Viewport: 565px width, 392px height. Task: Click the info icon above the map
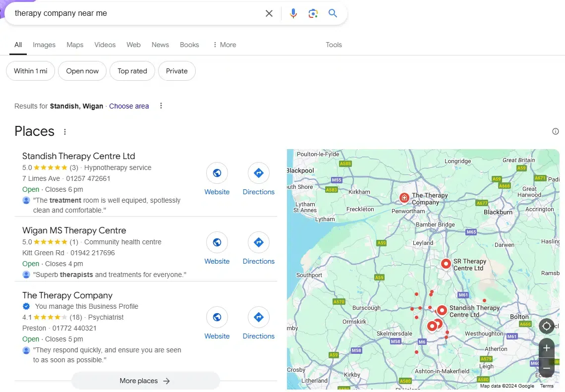click(x=556, y=131)
